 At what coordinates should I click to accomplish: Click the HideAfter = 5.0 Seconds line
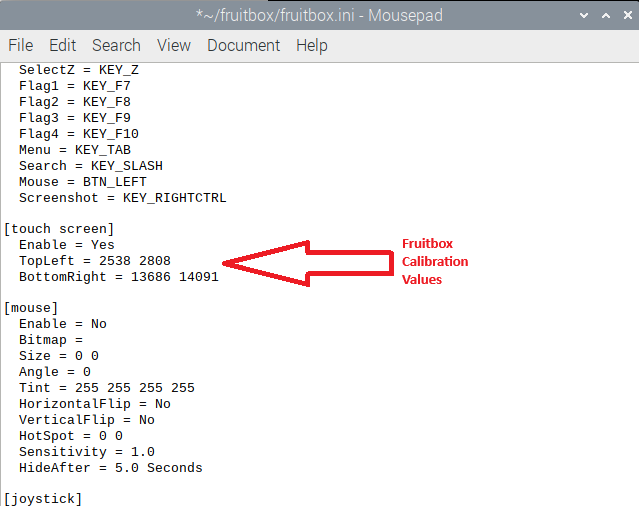110,468
